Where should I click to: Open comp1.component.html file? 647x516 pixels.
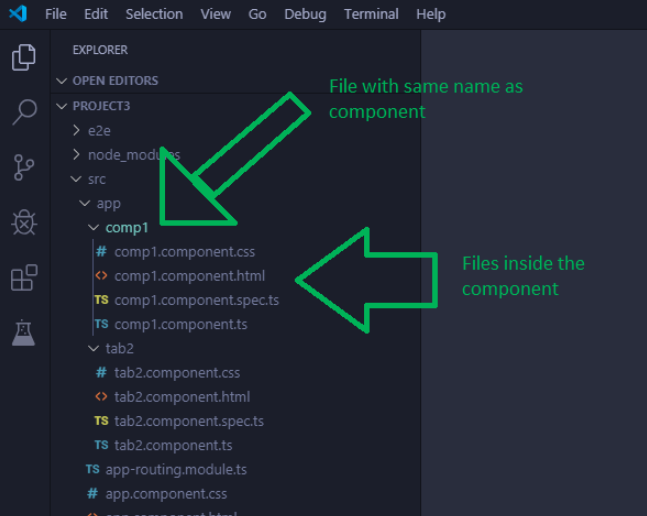(189, 276)
